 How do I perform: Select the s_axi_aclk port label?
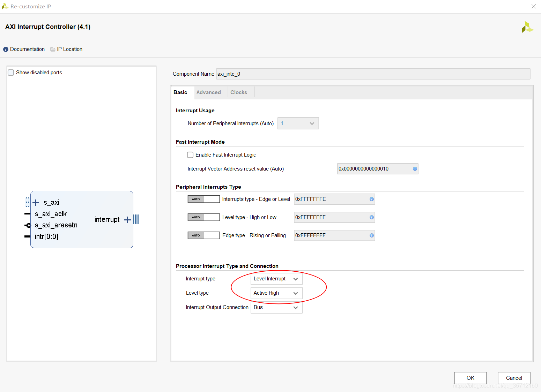(51, 214)
